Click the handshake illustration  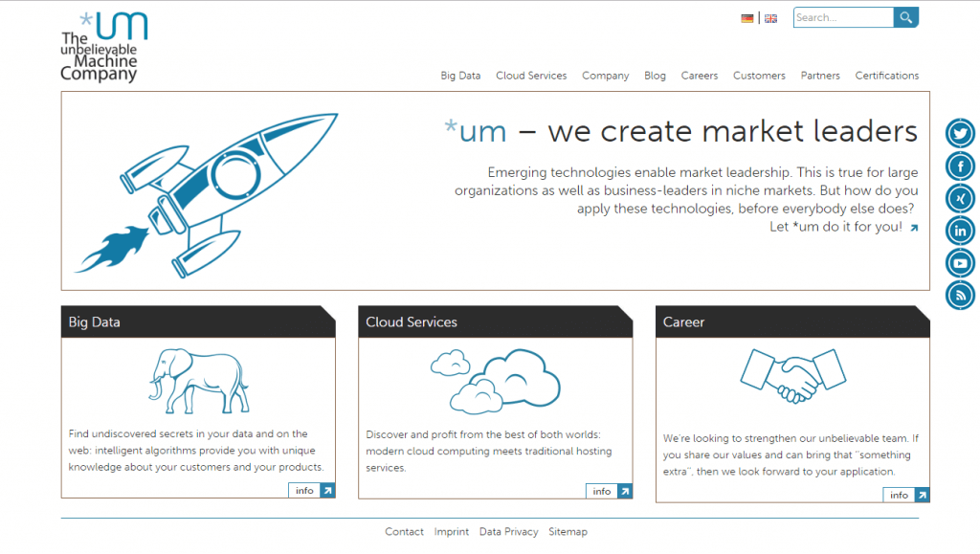(x=793, y=375)
